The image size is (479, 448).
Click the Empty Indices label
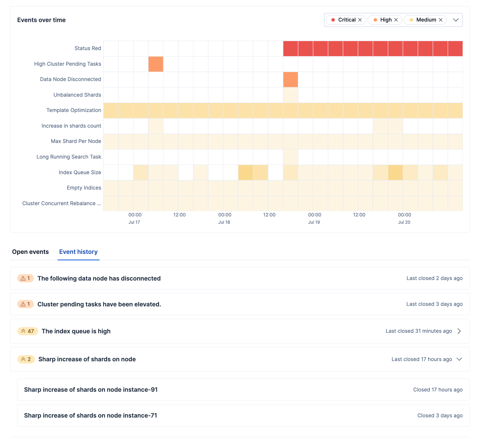coord(84,188)
